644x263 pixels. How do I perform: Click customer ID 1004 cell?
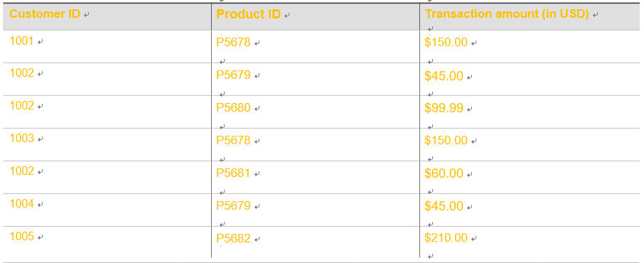tap(107, 210)
